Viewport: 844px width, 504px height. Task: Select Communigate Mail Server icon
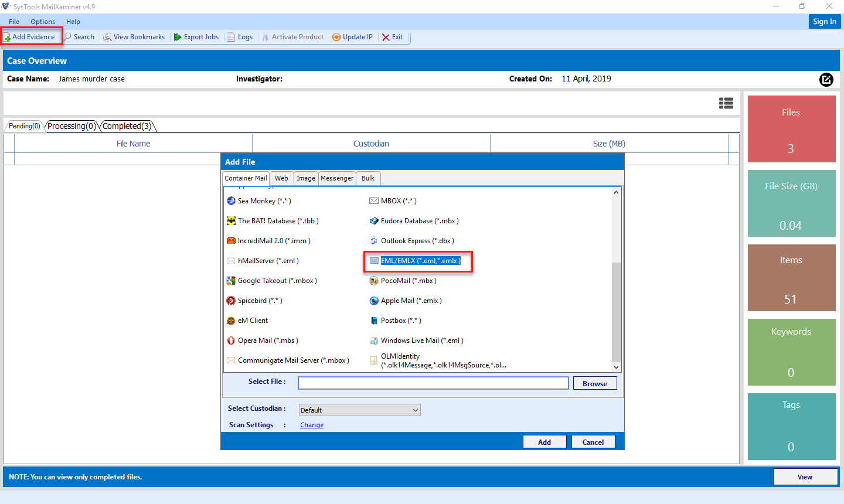[x=231, y=360]
